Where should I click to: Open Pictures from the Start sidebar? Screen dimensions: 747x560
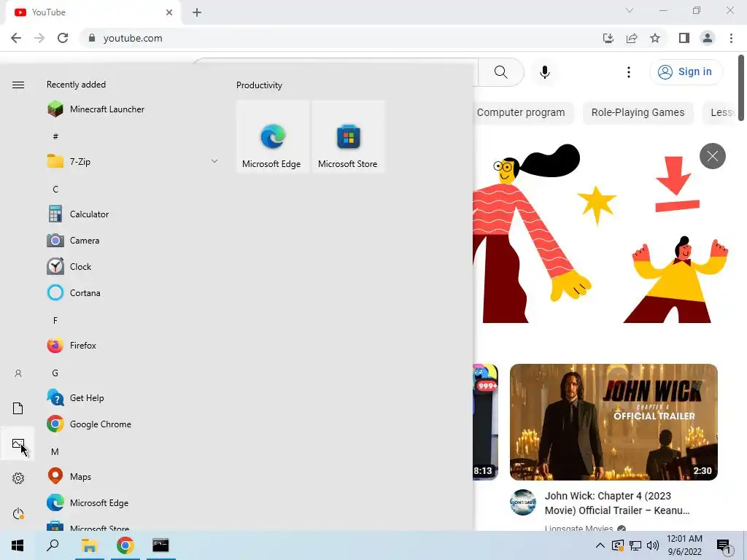18,443
